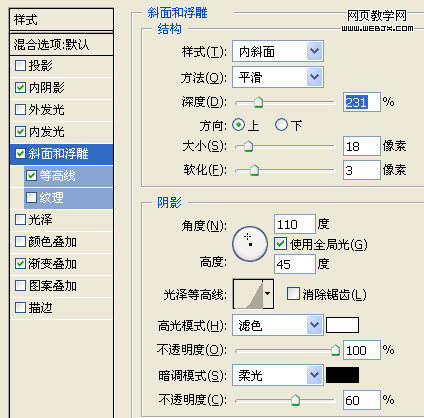Expand the 高光模式 滤色 dropdown
Viewport: 424px width, 418px height.
(278, 325)
